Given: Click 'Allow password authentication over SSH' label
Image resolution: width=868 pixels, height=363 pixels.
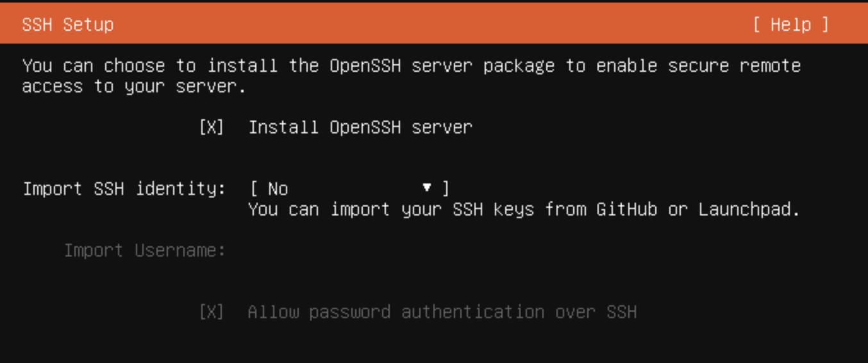Looking at the screenshot, I should coord(442,312).
